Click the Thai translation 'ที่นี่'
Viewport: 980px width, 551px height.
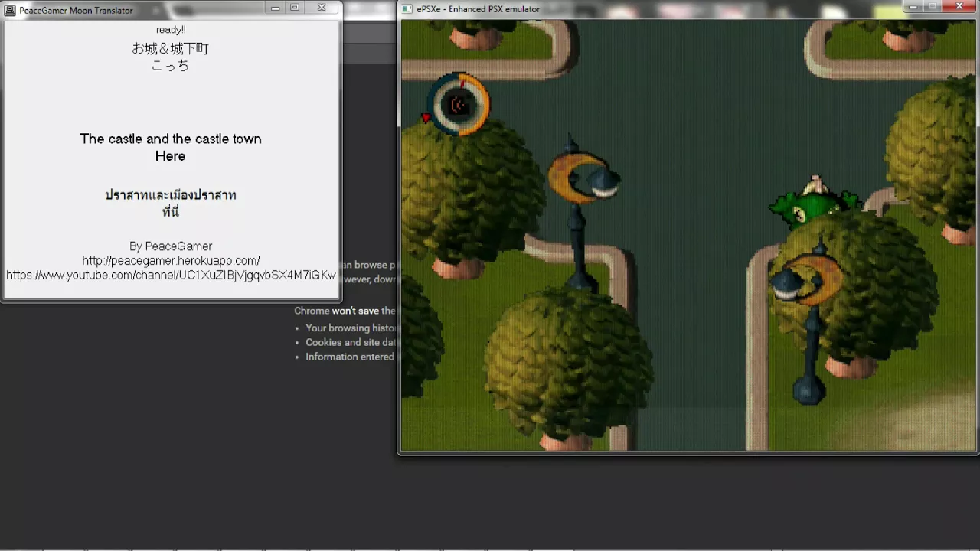[x=171, y=211]
